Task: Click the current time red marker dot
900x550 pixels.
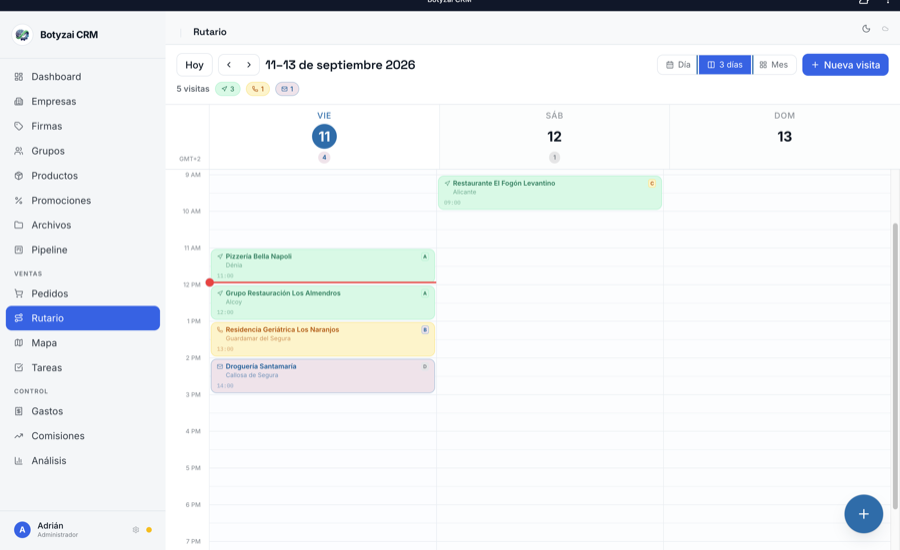Action: [x=210, y=282]
